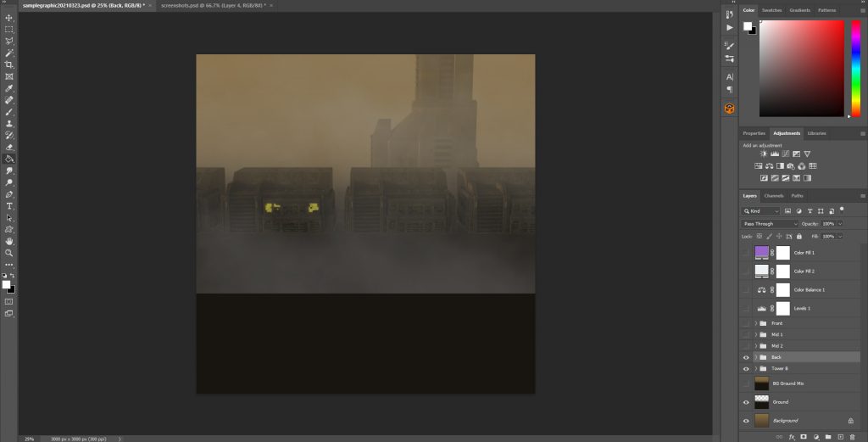Image resolution: width=868 pixels, height=442 pixels.
Task: Show the Front layer group
Action: 746,323
